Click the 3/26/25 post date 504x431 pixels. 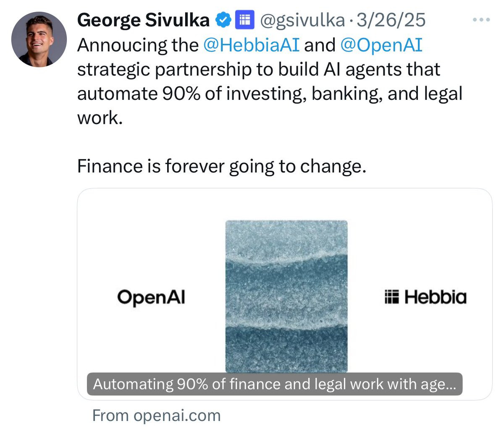(x=391, y=20)
